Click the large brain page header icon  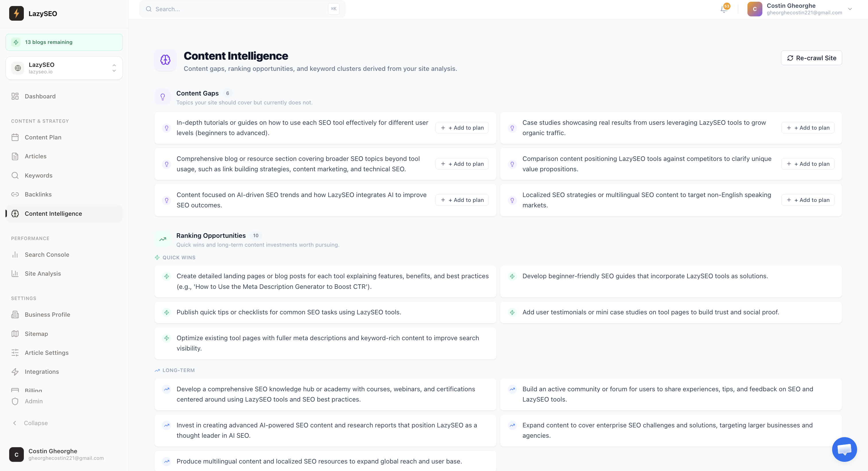[165, 60]
